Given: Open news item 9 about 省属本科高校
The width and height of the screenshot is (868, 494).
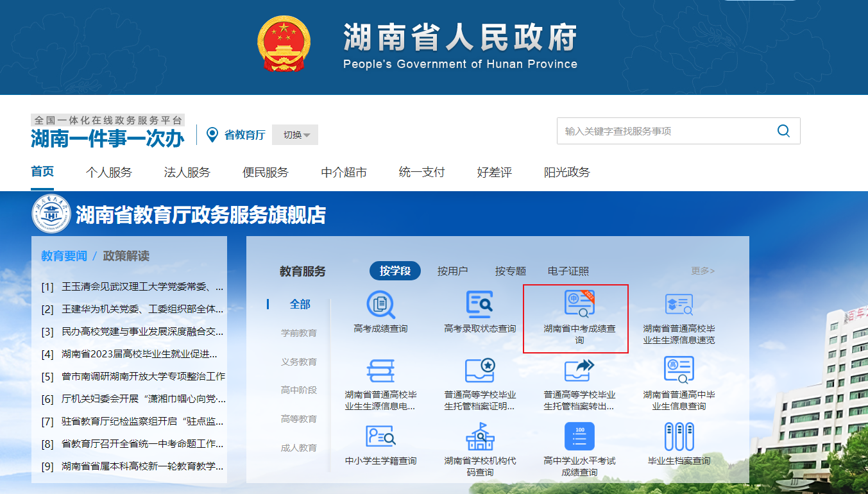Looking at the screenshot, I should click(x=133, y=466).
